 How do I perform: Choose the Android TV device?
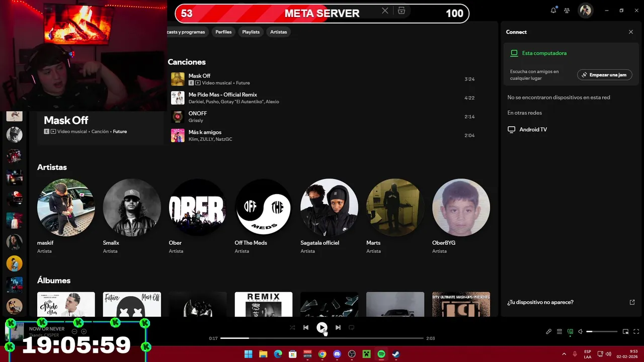[533, 129]
